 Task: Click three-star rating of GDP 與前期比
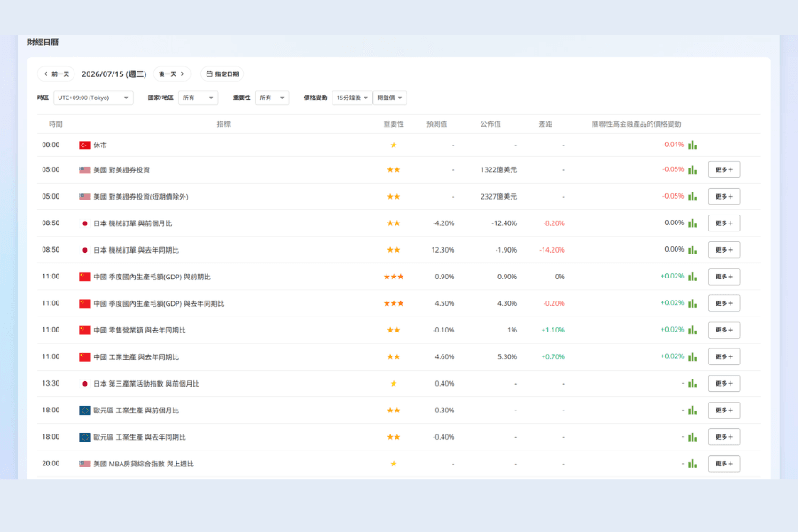[x=394, y=277]
